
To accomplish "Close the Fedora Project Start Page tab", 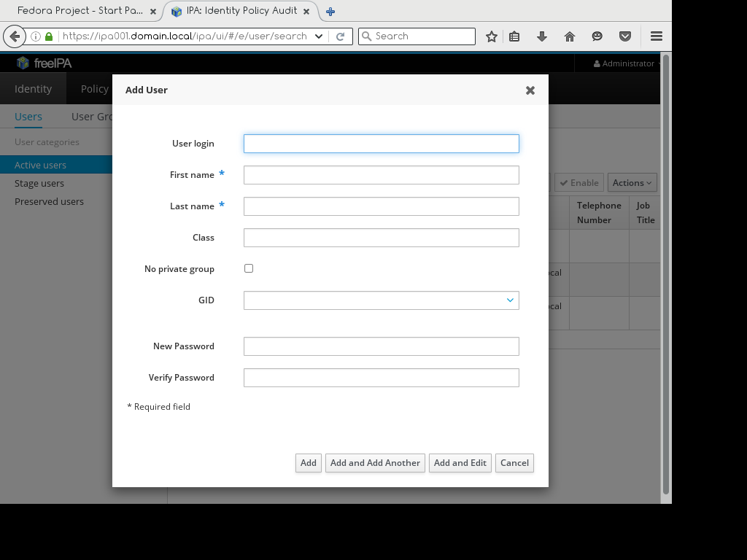I will pos(153,12).
